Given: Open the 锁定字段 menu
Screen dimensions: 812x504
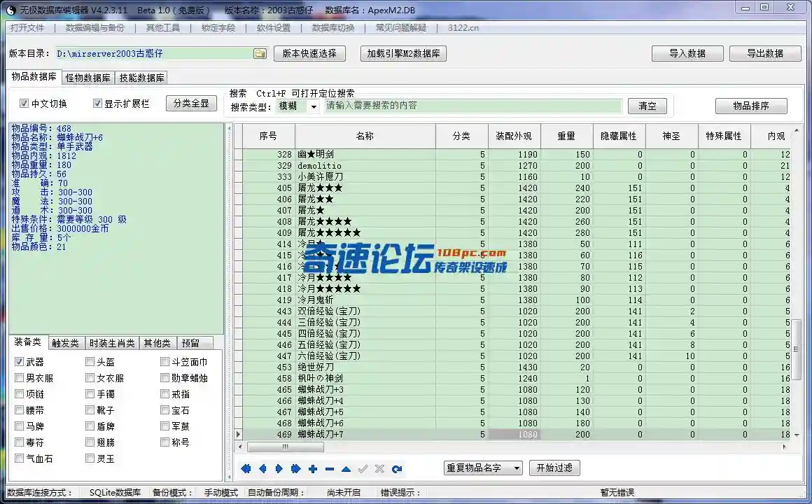Looking at the screenshot, I should pos(218,27).
